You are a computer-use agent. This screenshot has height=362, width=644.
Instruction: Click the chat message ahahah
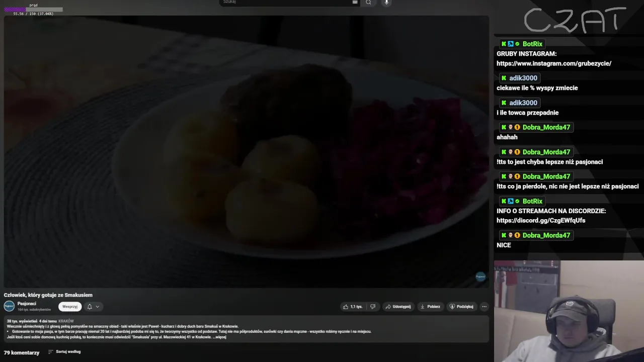(x=507, y=137)
